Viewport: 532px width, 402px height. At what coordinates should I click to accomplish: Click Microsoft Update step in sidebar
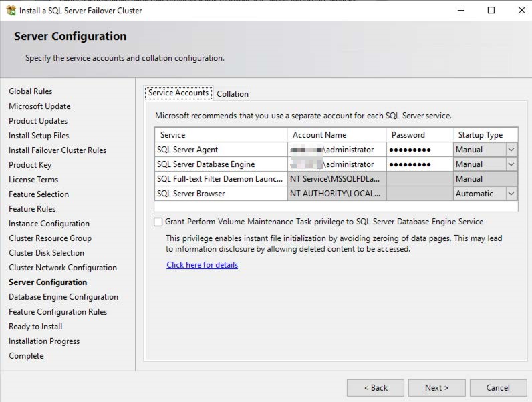(x=39, y=106)
